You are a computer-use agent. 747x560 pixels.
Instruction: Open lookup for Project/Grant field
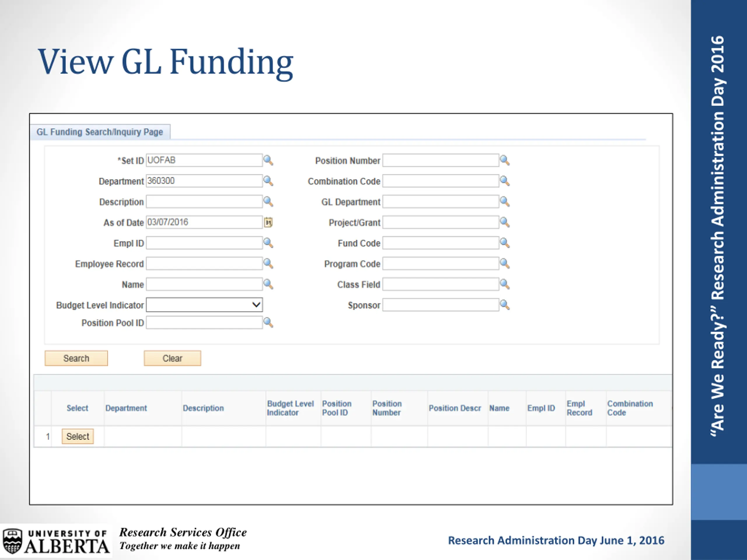point(505,223)
